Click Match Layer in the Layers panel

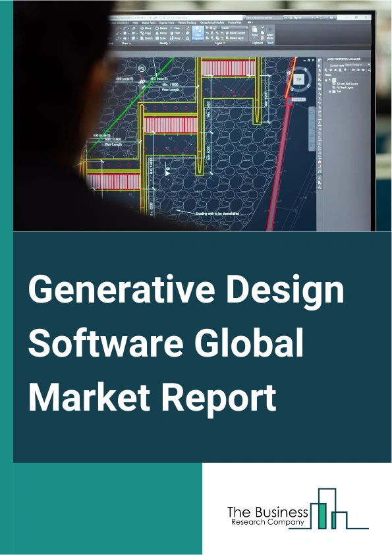(234, 38)
